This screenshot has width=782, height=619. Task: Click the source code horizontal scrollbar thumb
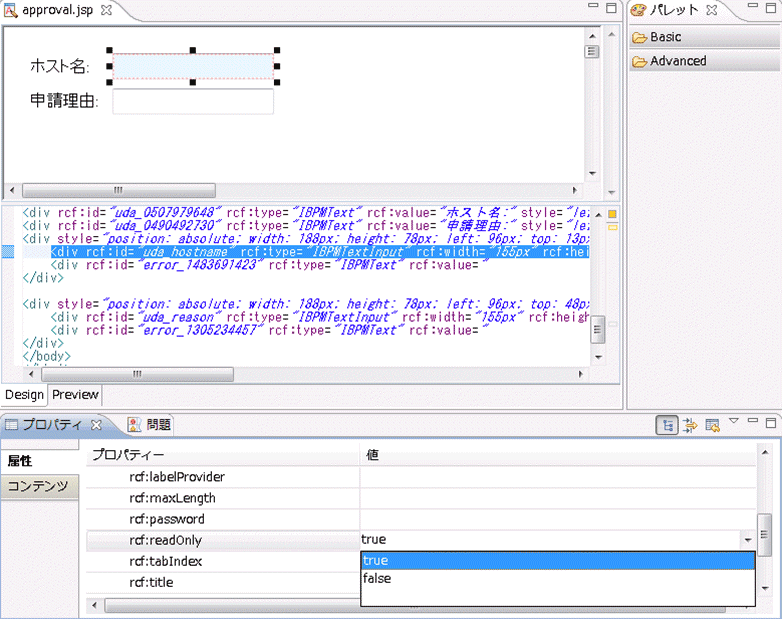click(x=137, y=374)
